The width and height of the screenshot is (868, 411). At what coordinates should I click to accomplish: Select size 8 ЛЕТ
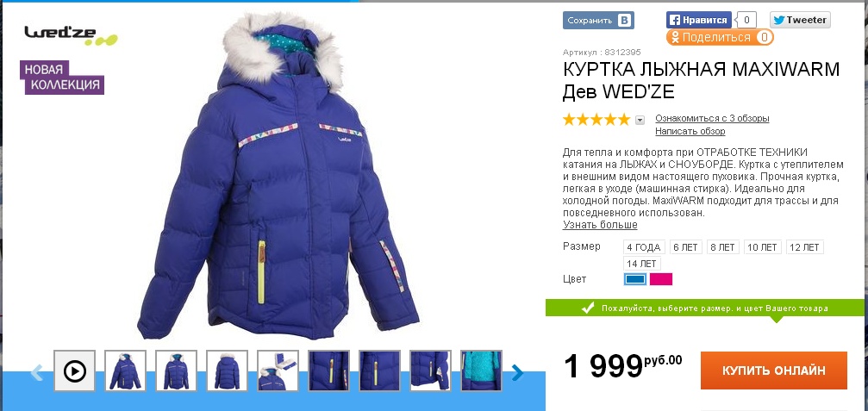tap(722, 246)
